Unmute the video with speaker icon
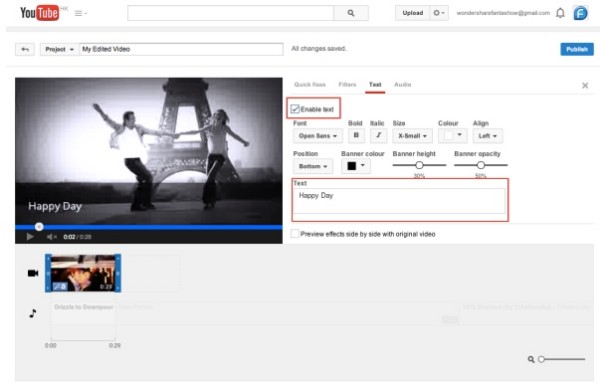Viewport: 600px width, 385px height. [x=51, y=237]
